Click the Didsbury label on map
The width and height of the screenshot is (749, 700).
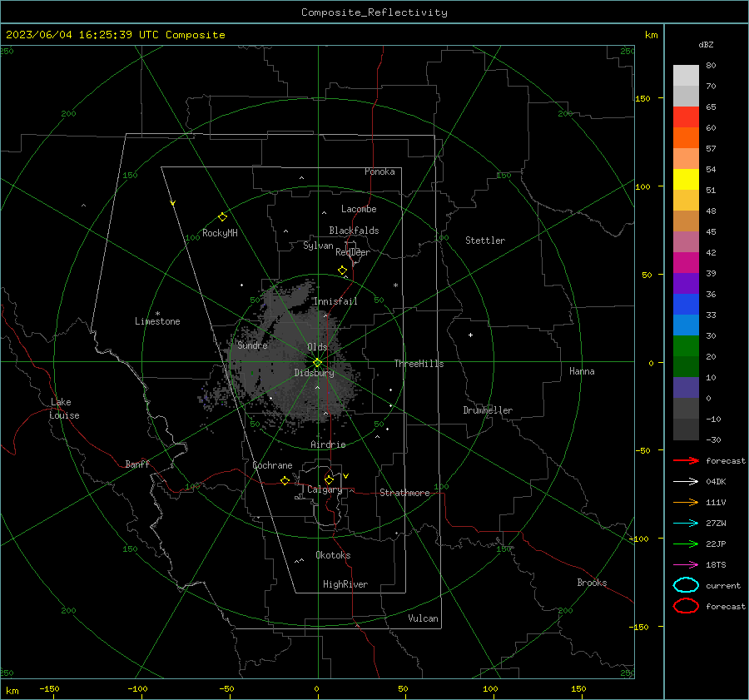click(x=314, y=373)
